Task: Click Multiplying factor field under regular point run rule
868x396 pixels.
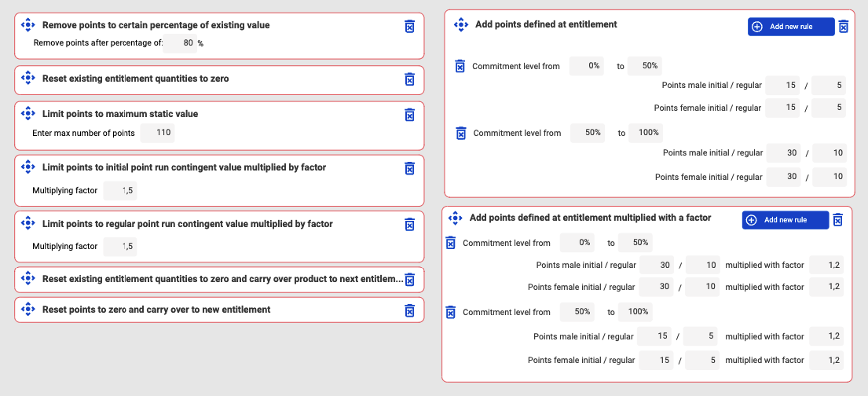Action: (x=121, y=247)
